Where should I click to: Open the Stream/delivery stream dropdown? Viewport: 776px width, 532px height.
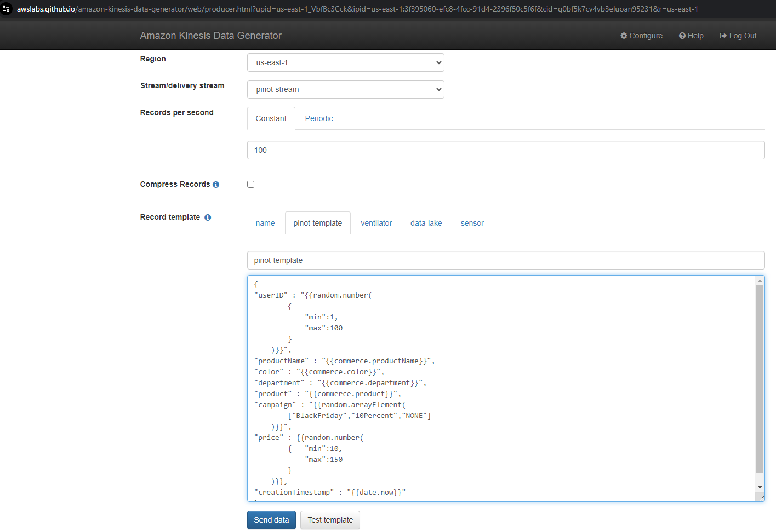(345, 89)
